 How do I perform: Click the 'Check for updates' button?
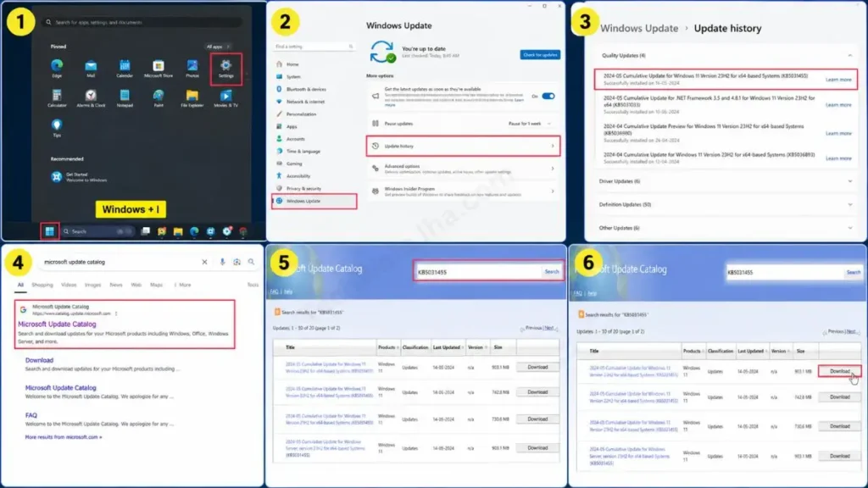[x=540, y=55]
